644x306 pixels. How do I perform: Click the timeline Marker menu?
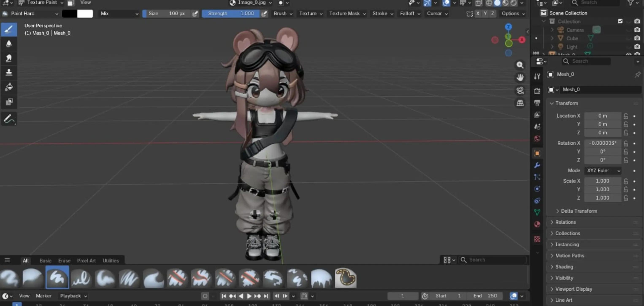(44, 296)
